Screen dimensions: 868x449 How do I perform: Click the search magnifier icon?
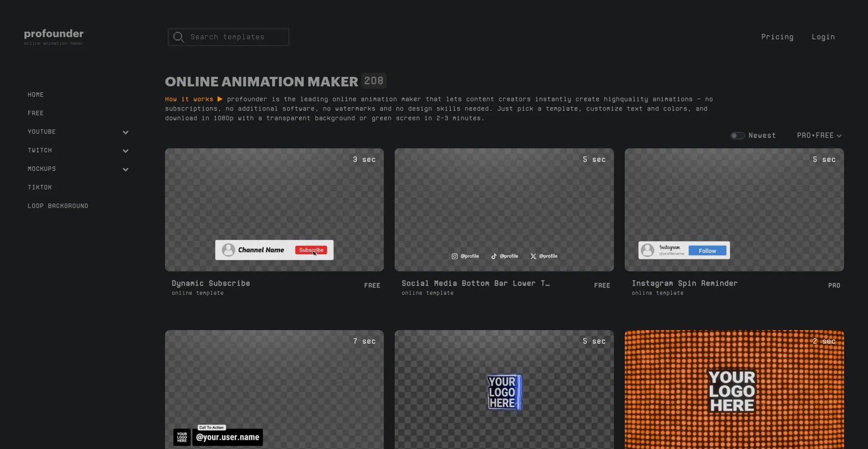pos(179,37)
